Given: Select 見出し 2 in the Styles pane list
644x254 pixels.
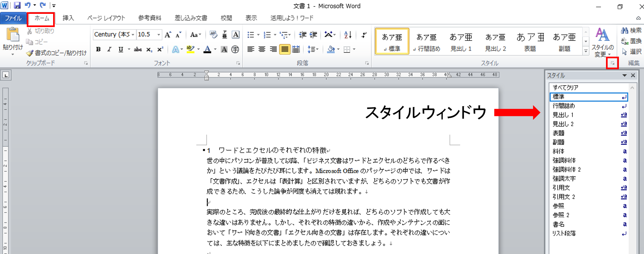Looking at the screenshot, I should pos(589,124).
